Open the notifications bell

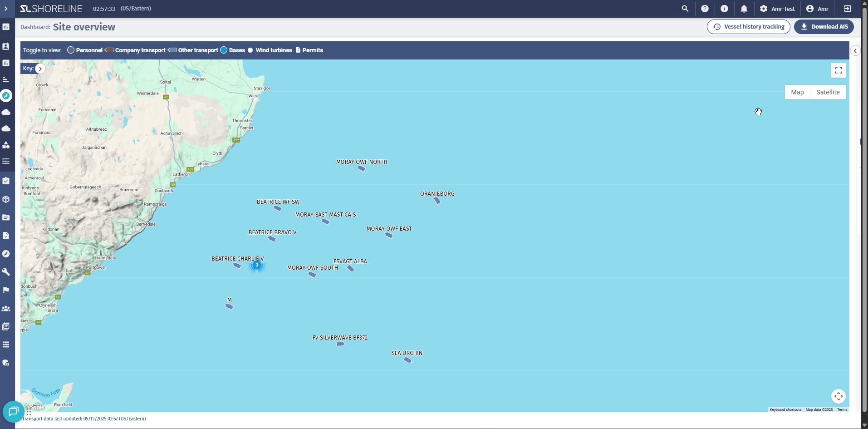[744, 9]
